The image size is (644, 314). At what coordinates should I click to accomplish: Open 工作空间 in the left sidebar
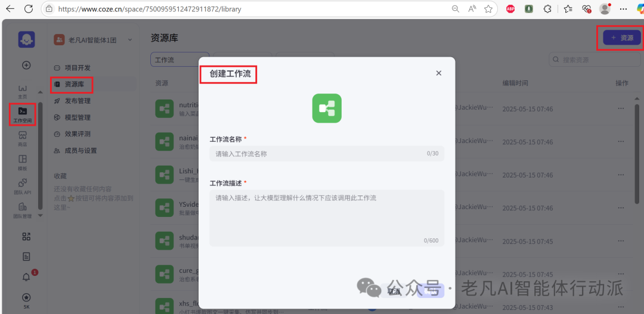[x=23, y=114]
